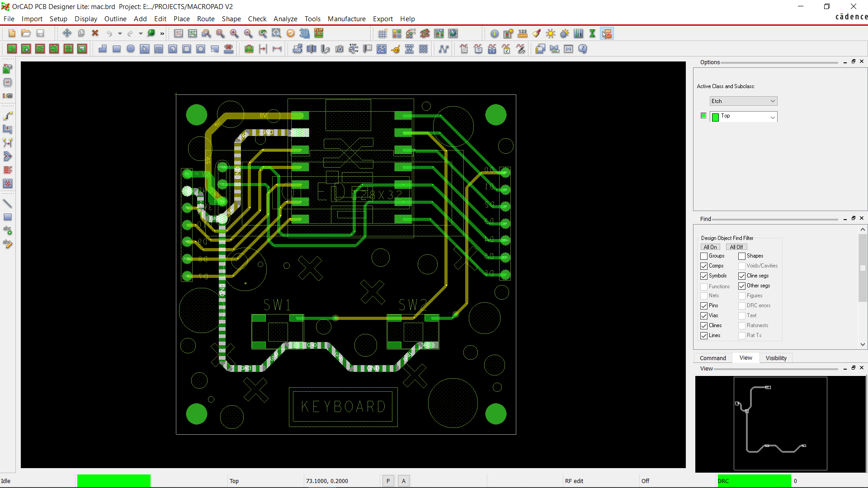Image resolution: width=868 pixels, height=488 pixels.
Task: Click the 123 Measure ruler icon
Action: point(523,33)
